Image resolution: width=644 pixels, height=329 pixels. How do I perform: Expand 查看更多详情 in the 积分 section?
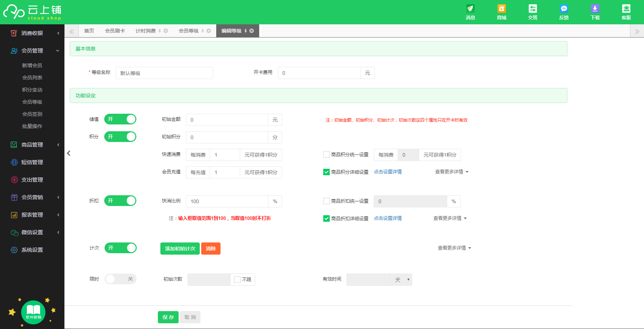click(x=452, y=172)
